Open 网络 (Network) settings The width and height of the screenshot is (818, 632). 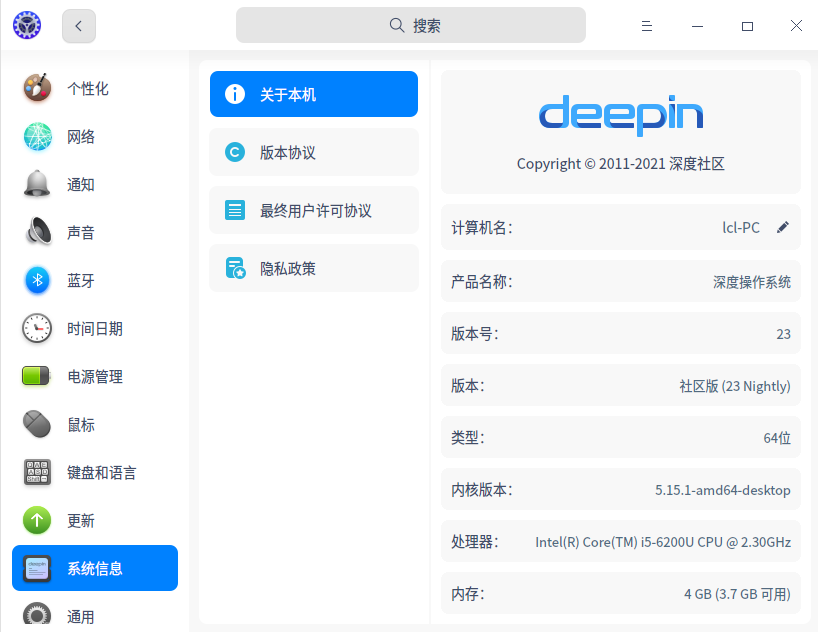pyautogui.click(x=88, y=136)
